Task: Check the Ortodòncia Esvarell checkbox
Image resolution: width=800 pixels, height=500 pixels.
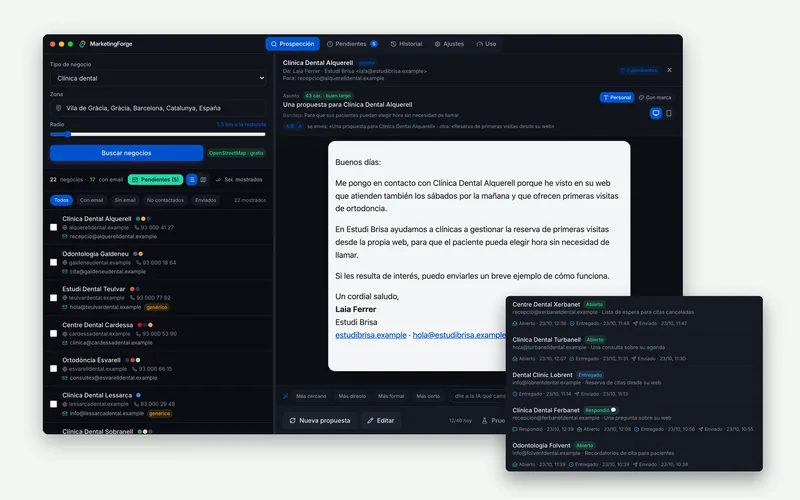Action: click(54, 368)
